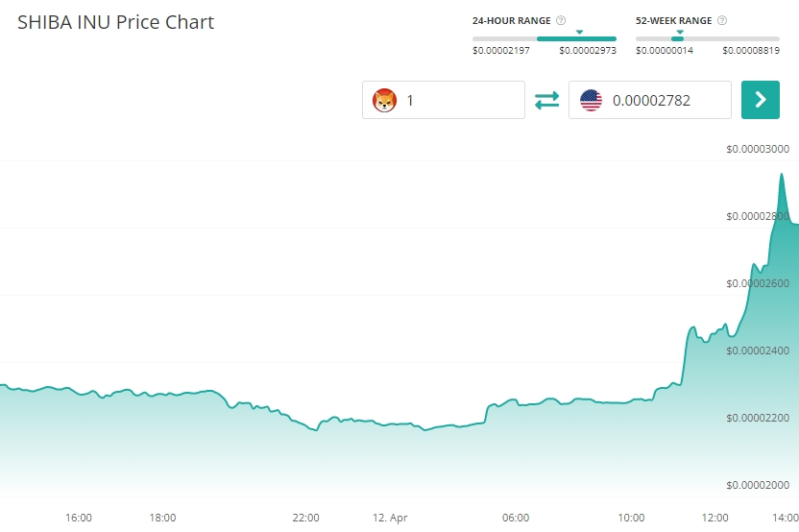
Task: Click the 24-hour range marker triangle
Action: [x=579, y=32]
